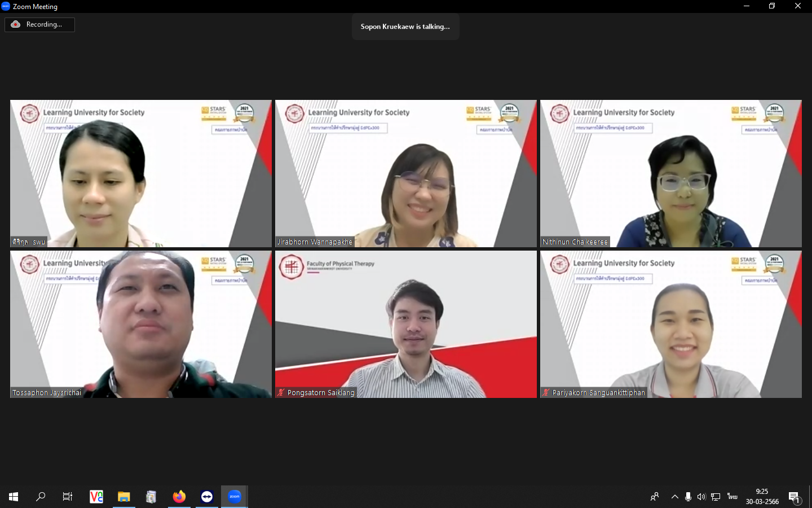Open system tray microphone icon
This screenshot has height=508, width=812.
(688, 497)
